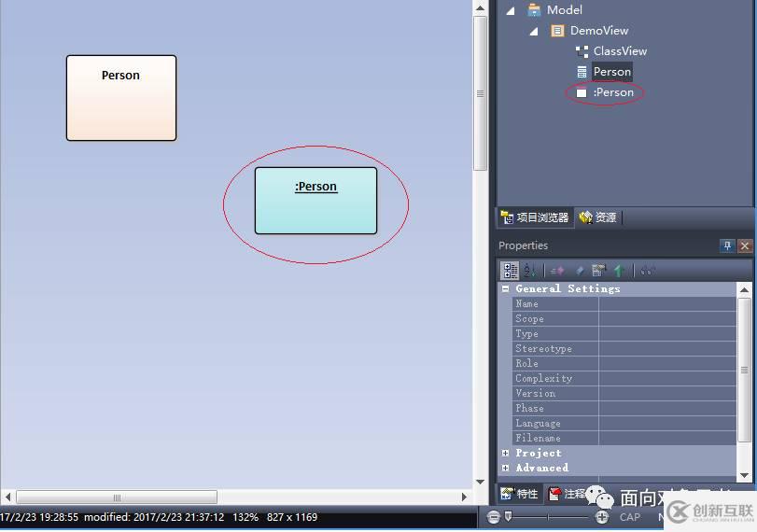Click the Model package icon in tree

pyautogui.click(x=534, y=9)
